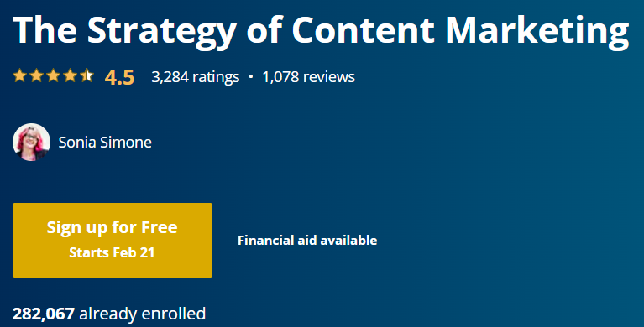Click the 4.5 rating score
Screen dimensions: 644x327
119,77
